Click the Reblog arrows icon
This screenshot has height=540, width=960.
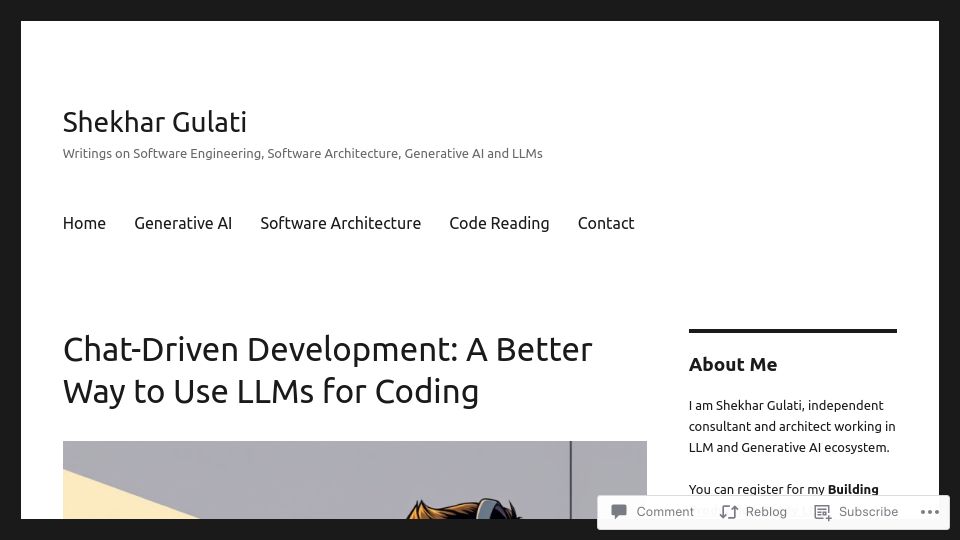pyautogui.click(x=729, y=512)
